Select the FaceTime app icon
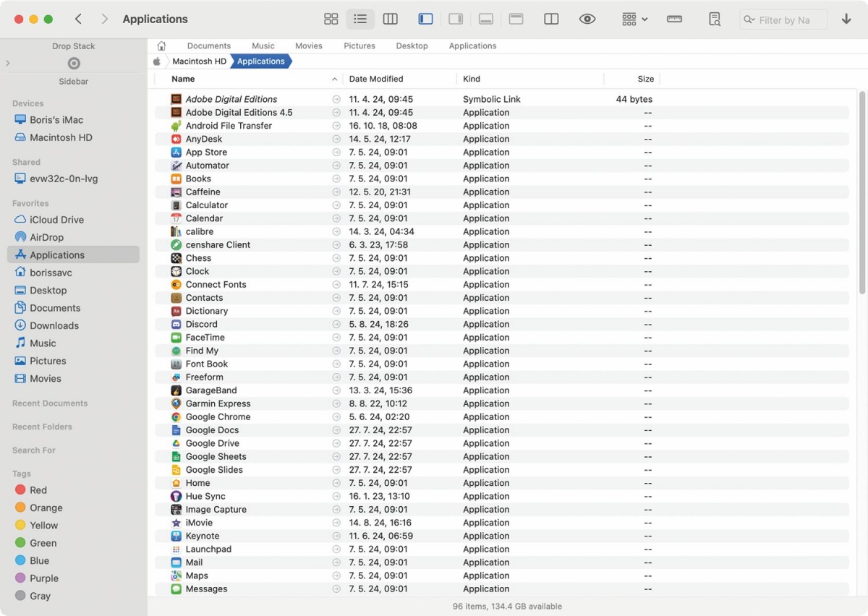The image size is (868, 616). (176, 338)
